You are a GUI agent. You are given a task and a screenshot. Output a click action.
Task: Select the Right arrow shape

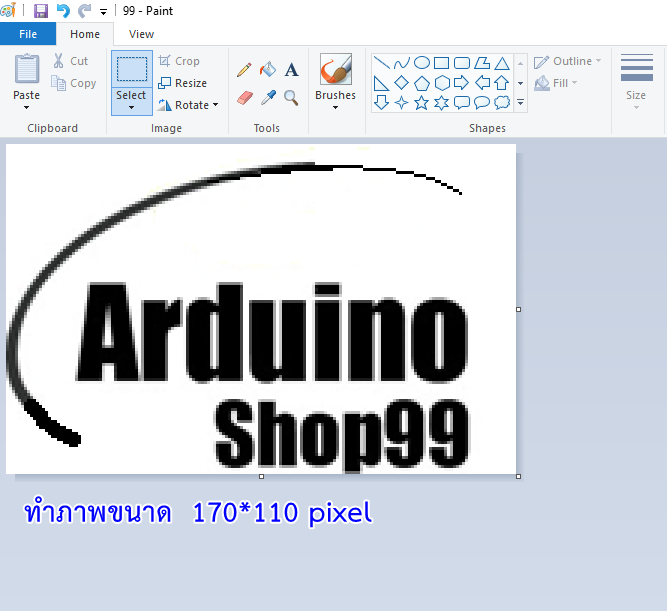(x=462, y=83)
